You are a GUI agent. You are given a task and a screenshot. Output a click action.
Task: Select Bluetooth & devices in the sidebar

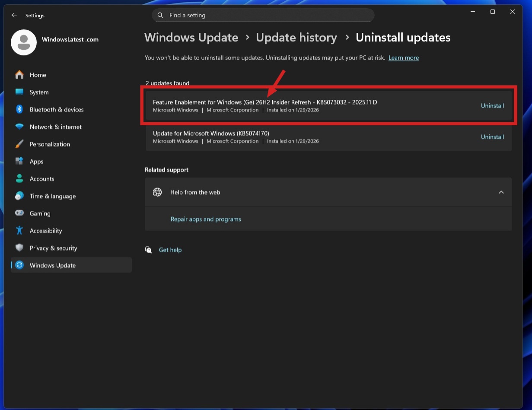(57, 109)
